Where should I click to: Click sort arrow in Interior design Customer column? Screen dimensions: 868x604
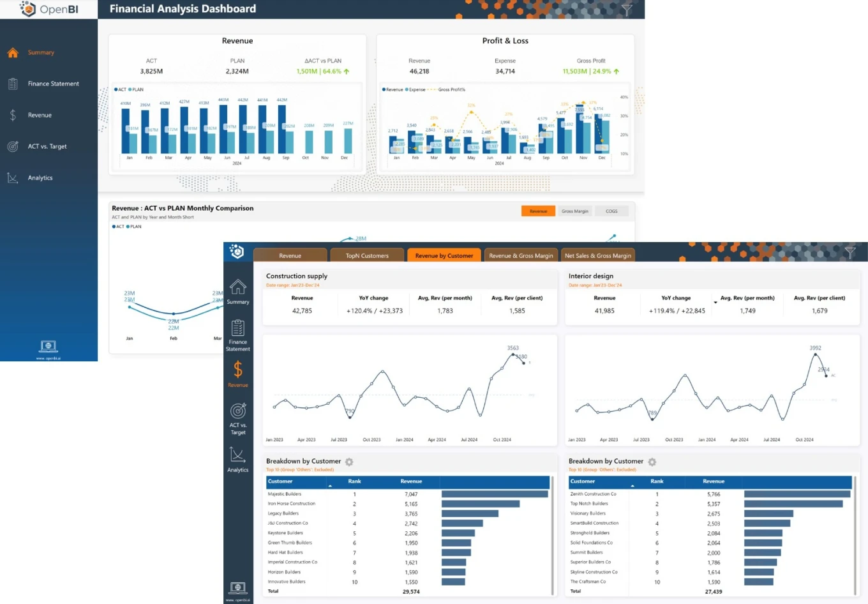click(x=632, y=487)
